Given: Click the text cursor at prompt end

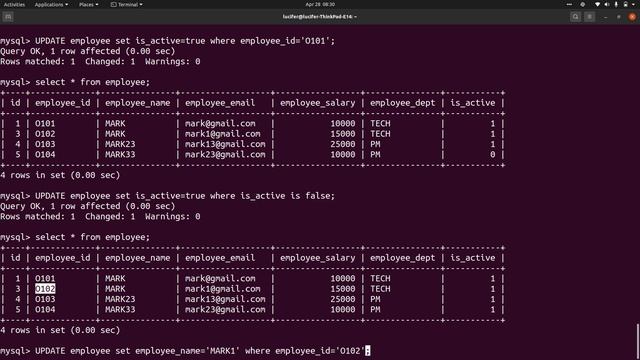Looking at the screenshot, I should pos(368,351).
